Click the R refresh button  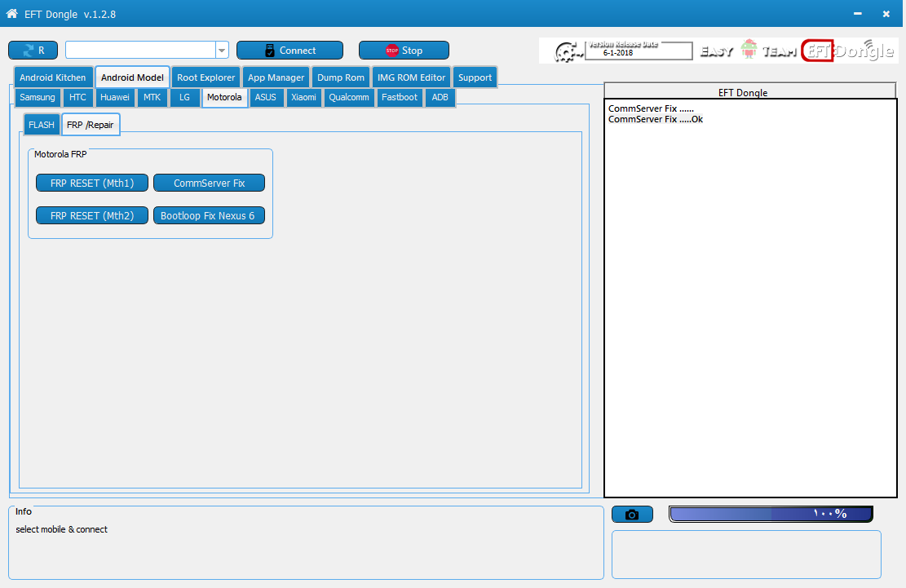(33, 51)
